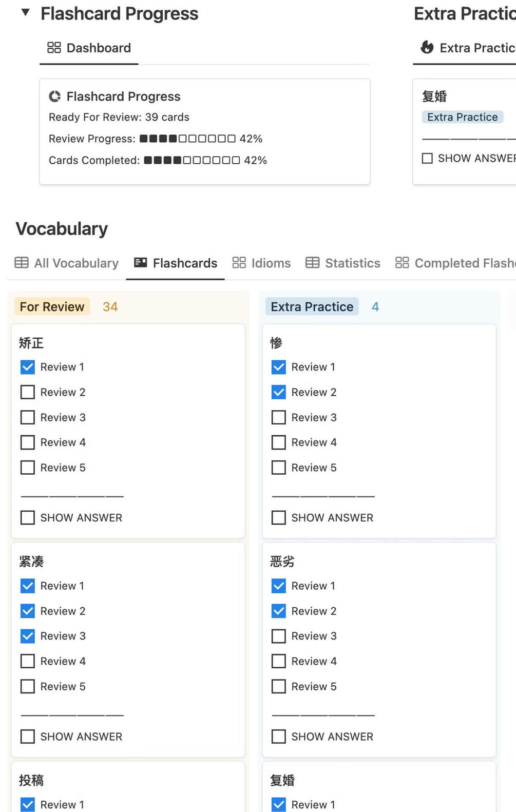Click the Statistics table icon
Screen dimensions: 516x812
(x=313, y=263)
